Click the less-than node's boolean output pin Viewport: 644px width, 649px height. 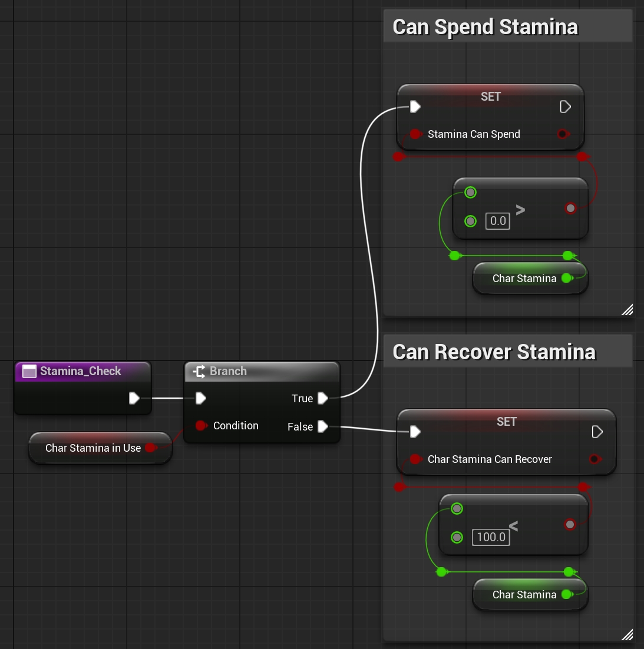click(570, 524)
